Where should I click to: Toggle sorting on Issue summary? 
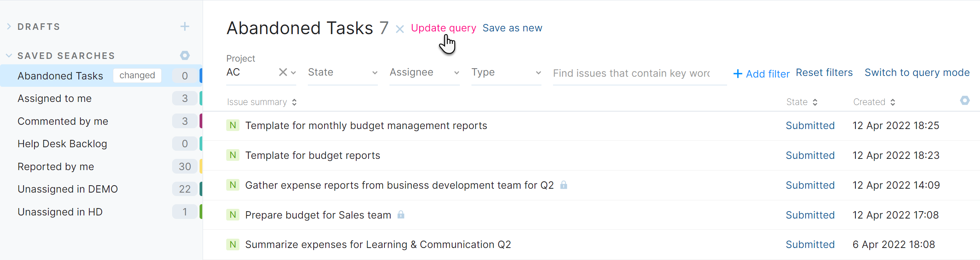294,102
